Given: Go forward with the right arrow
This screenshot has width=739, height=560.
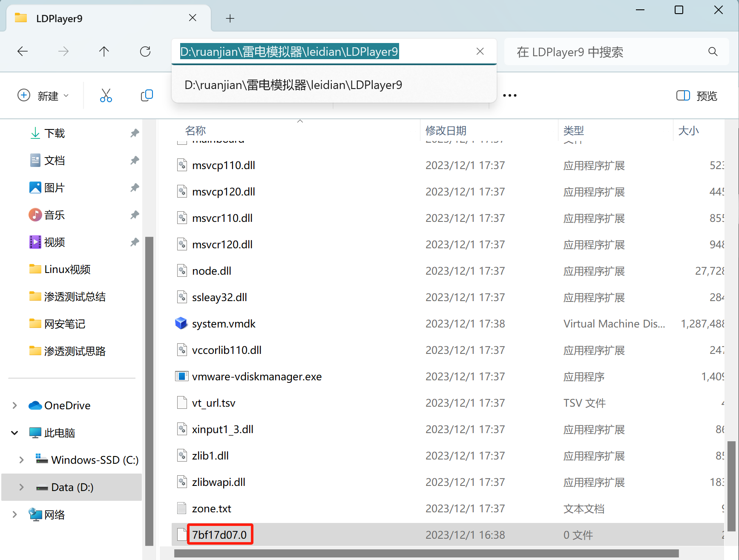Looking at the screenshot, I should point(63,52).
